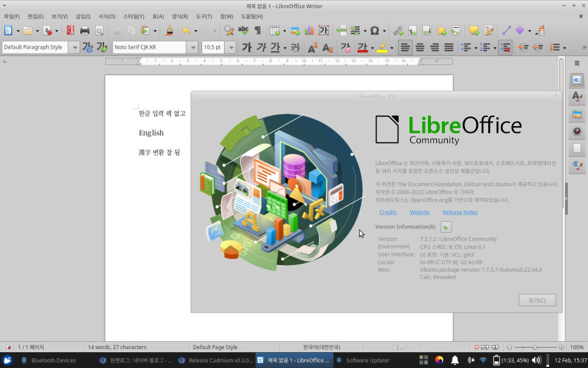The width and height of the screenshot is (588, 368).
Task: Click the Print icon
Action: [x=85, y=30]
